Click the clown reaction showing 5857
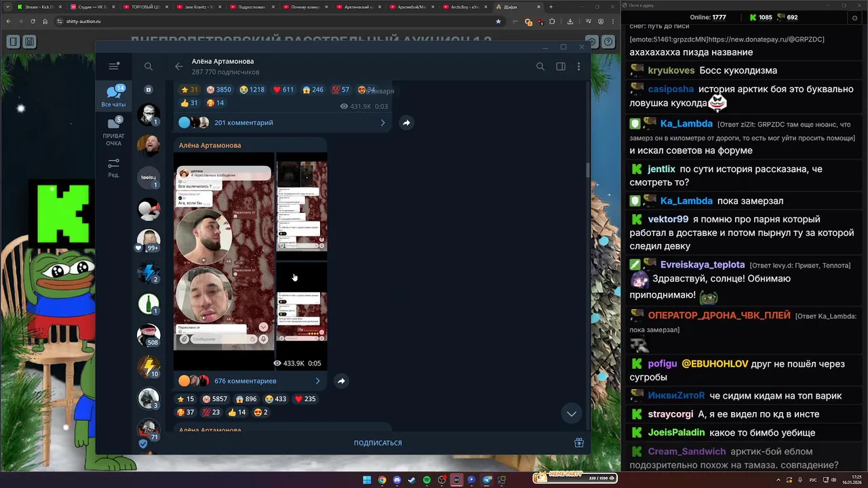 pyautogui.click(x=215, y=399)
